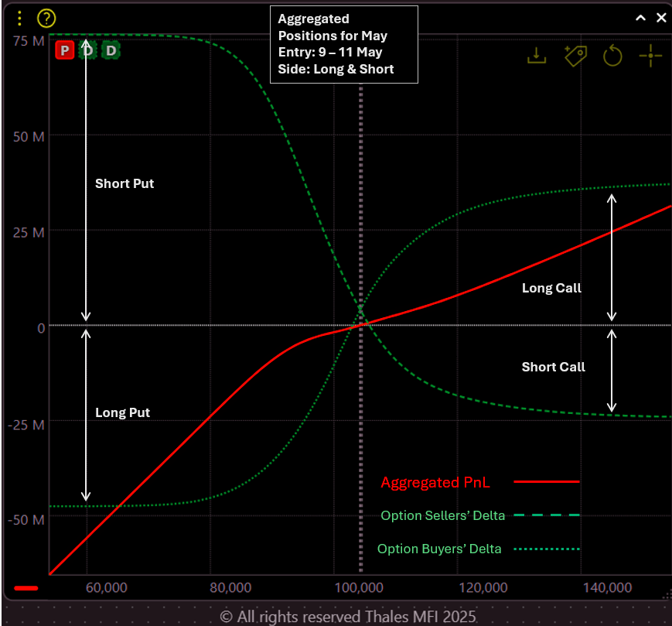Click the 60,000 x-axis label
Screen dimensions: 672x626
[x=106, y=587]
